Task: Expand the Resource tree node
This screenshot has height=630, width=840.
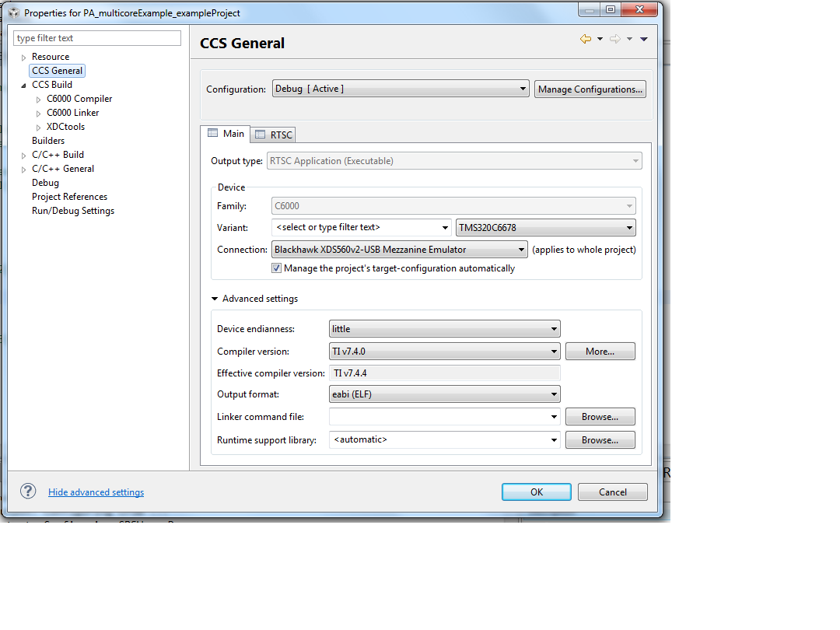Action: [x=23, y=58]
